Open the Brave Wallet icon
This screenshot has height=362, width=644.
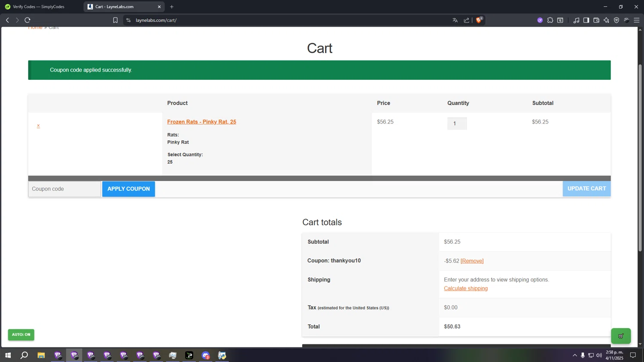(596, 20)
